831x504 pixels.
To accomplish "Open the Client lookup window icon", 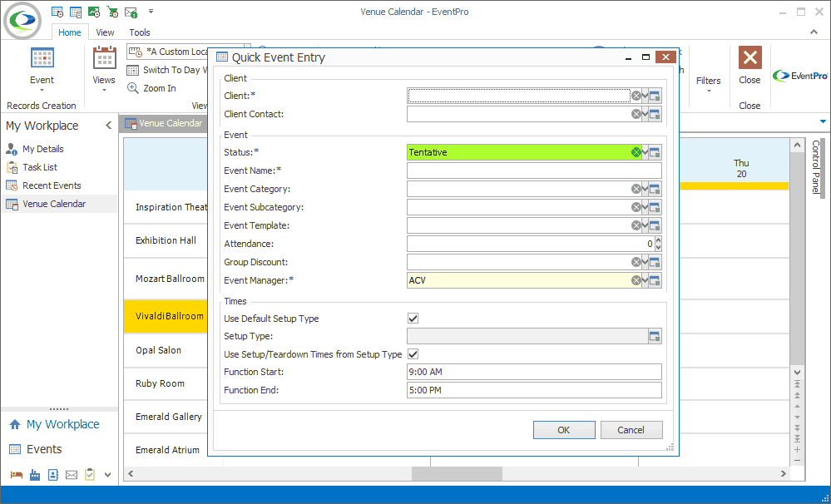I will (x=655, y=96).
